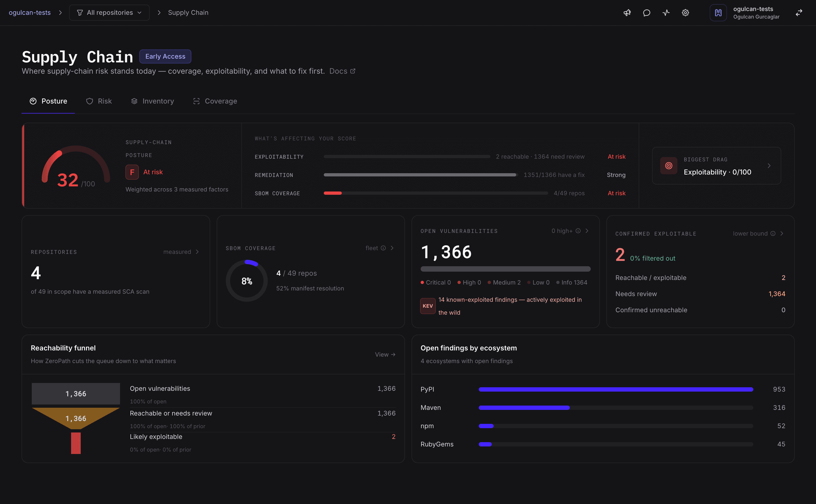816x504 pixels.
Task: Click the Remediation score bar
Action: [x=421, y=175]
